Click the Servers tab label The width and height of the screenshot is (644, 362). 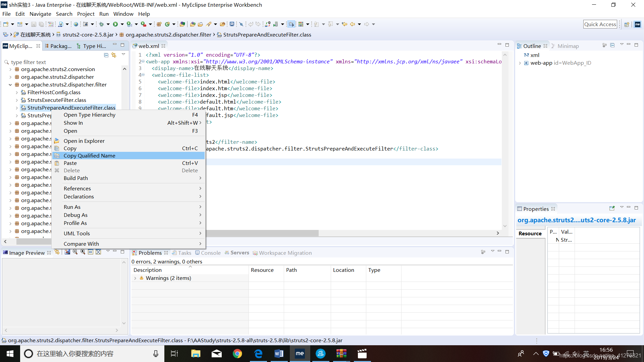240,252
